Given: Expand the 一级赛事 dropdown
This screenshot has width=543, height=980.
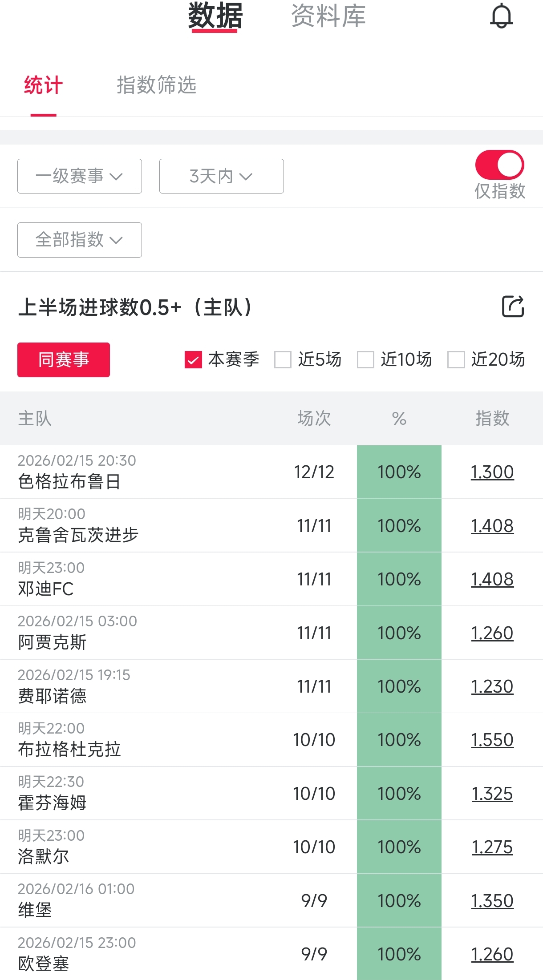Looking at the screenshot, I should tap(80, 176).
